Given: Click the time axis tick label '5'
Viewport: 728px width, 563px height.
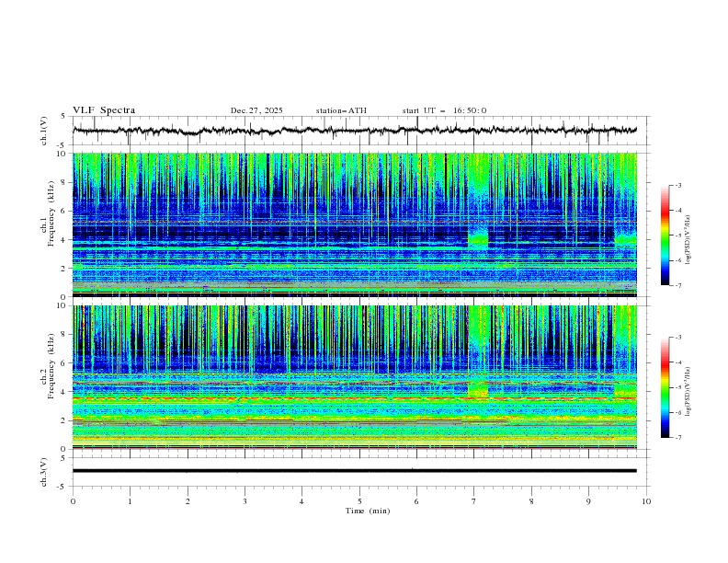Looking at the screenshot, I should tap(359, 501).
